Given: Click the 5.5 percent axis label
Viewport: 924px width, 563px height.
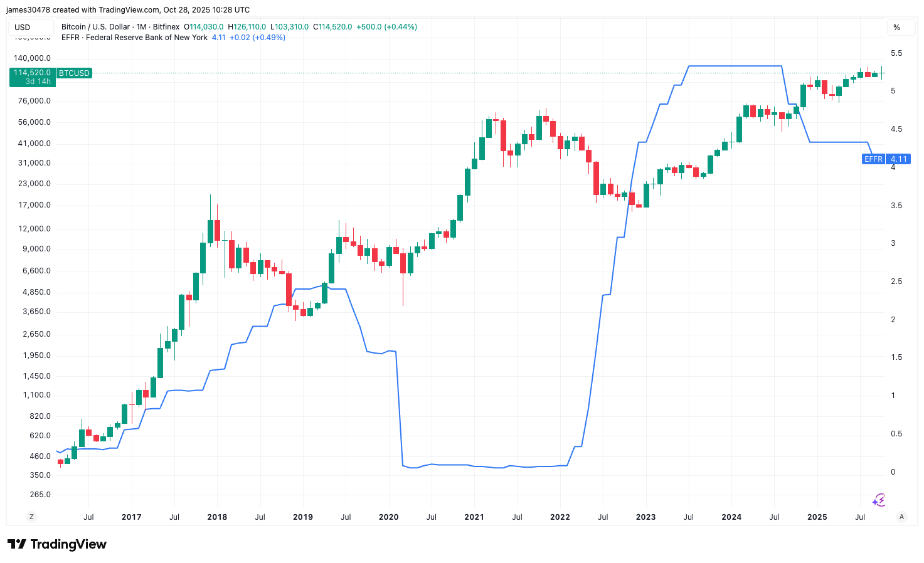Looking at the screenshot, I should click(896, 53).
